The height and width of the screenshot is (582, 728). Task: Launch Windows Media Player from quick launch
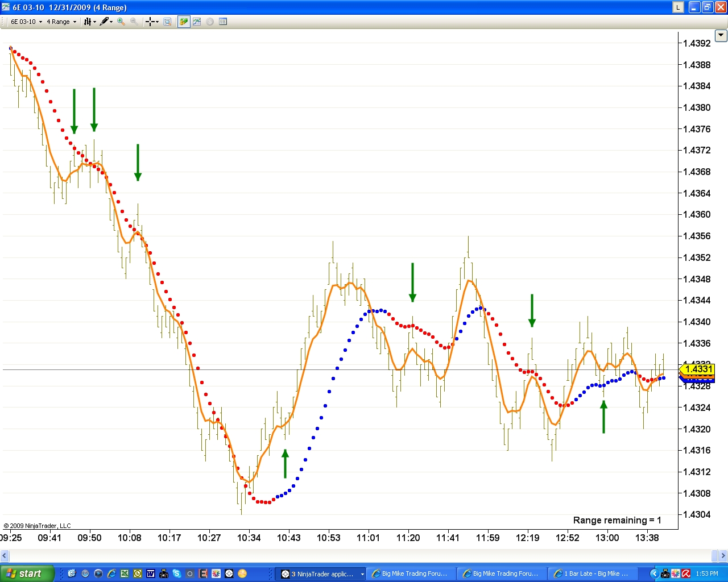(x=98, y=573)
